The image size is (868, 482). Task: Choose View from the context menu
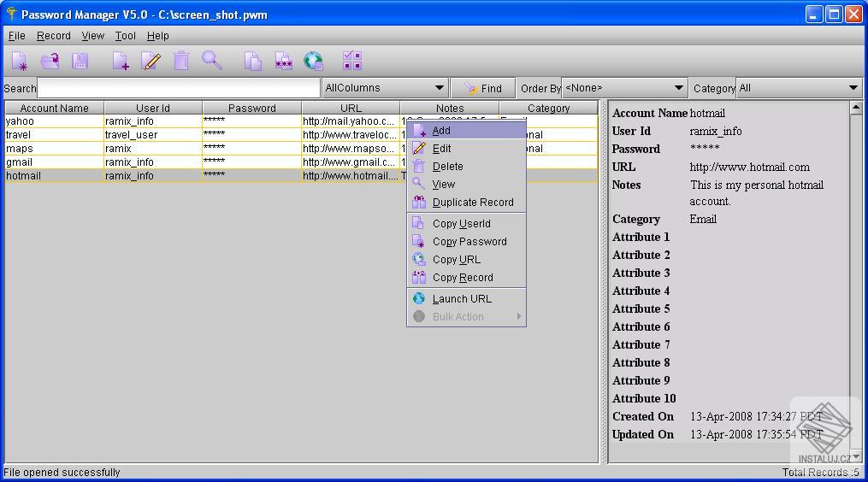(x=466, y=185)
